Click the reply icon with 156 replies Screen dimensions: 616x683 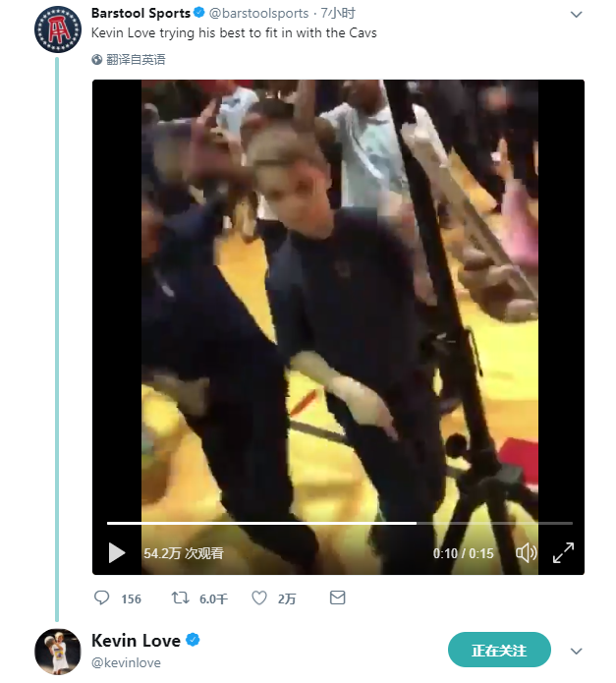coord(101,598)
